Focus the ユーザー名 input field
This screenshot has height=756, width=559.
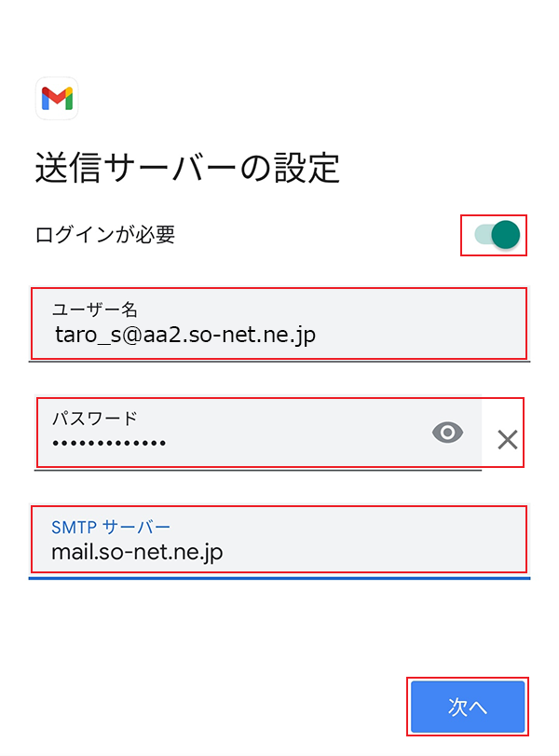(x=279, y=323)
